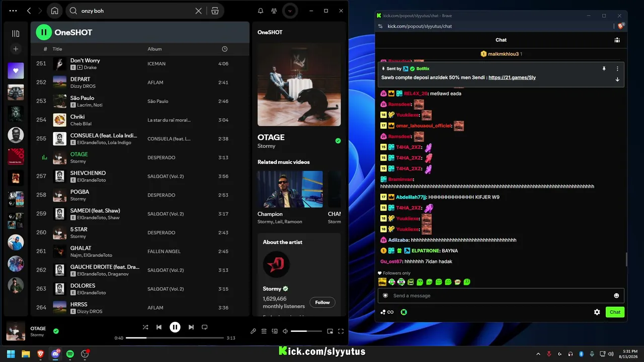Screen dimensions: 644x362
Task: Select the POGBA track title
Action: point(79,192)
